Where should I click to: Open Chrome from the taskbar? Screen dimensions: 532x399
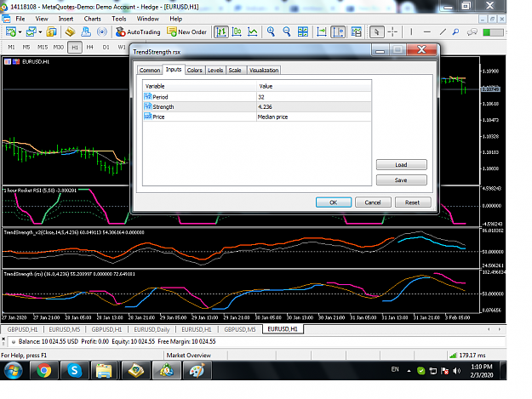(43, 370)
